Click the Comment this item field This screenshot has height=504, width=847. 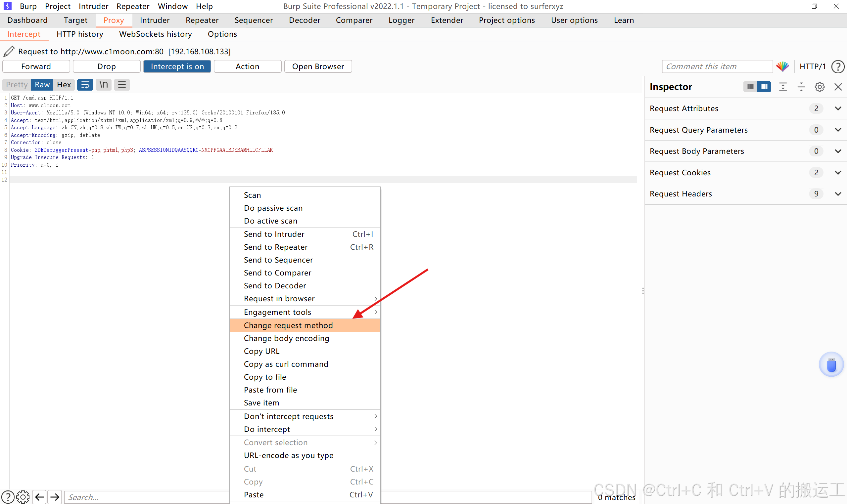coord(717,66)
